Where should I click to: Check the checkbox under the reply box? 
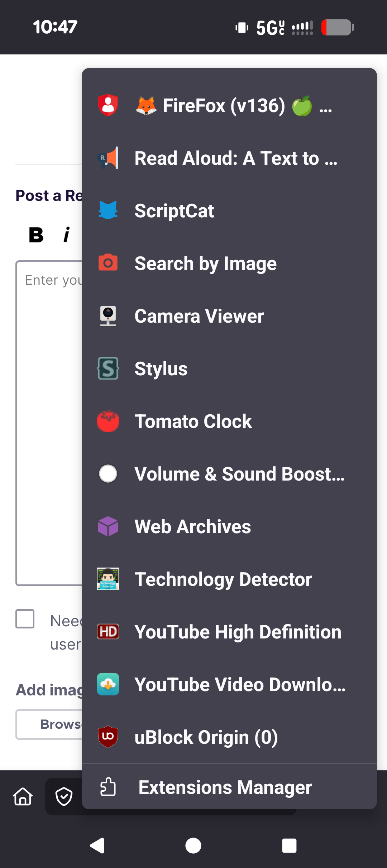[x=25, y=619]
